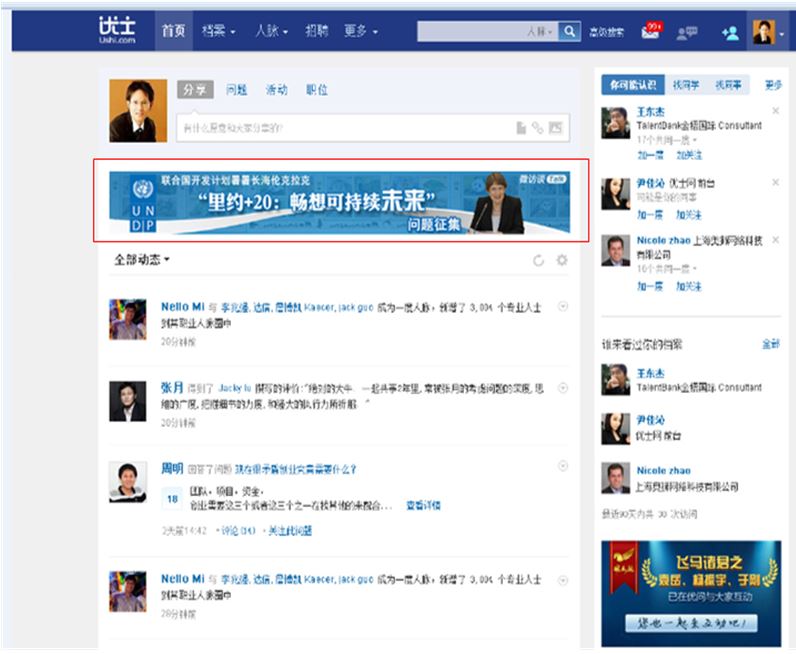The width and height of the screenshot is (796, 654).
Task: Click the search magnifier button
Action: tap(569, 32)
